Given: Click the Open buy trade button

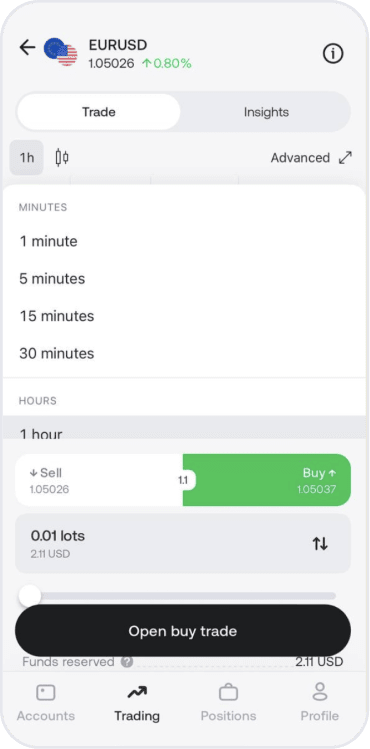Looking at the screenshot, I should pyautogui.click(x=183, y=631).
